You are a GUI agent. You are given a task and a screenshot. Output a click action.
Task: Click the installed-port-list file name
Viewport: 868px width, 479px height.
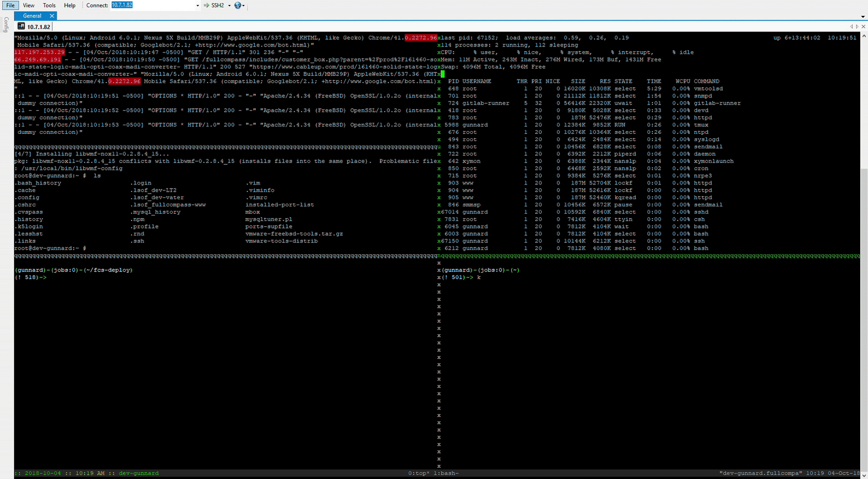point(280,205)
